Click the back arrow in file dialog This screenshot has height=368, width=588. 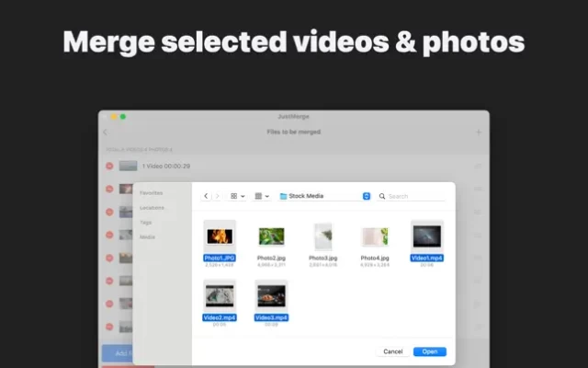pyautogui.click(x=206, y=196)
